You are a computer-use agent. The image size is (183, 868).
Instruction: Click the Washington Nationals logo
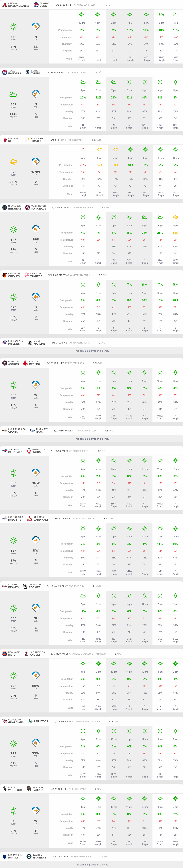tap(28, 207)
